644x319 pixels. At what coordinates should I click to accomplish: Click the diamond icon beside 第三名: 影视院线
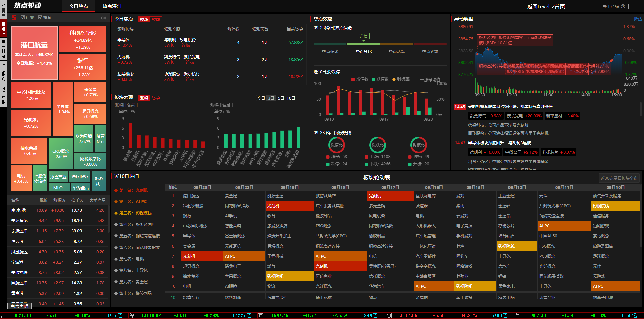(x=116, y=213)
